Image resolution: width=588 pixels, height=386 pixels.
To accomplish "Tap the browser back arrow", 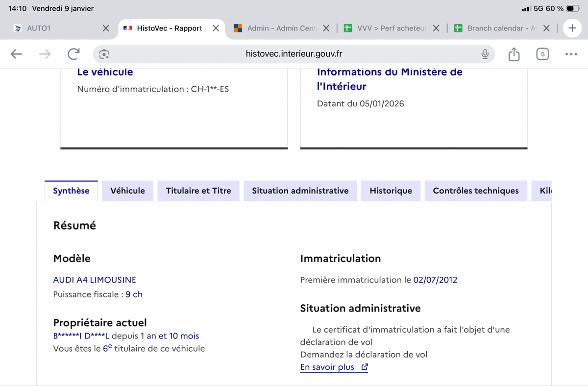I will tap(17, 54).
